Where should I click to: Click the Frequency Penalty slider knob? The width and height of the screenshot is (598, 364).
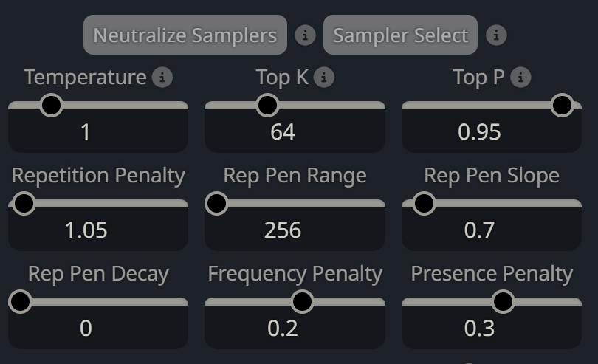pyautogui.click(x=302, y=302)
